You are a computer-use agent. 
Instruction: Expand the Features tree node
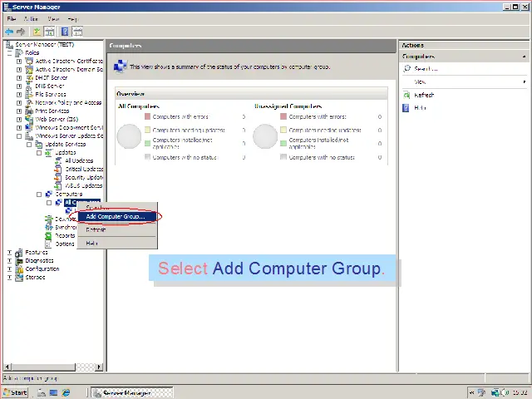click(x=9, y=253)
